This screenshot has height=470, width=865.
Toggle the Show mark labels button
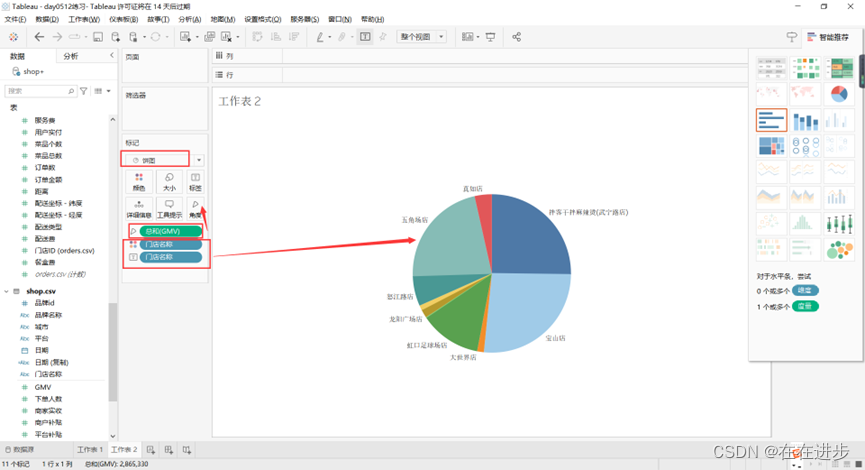pyautogui.click(x=365, y=37)
